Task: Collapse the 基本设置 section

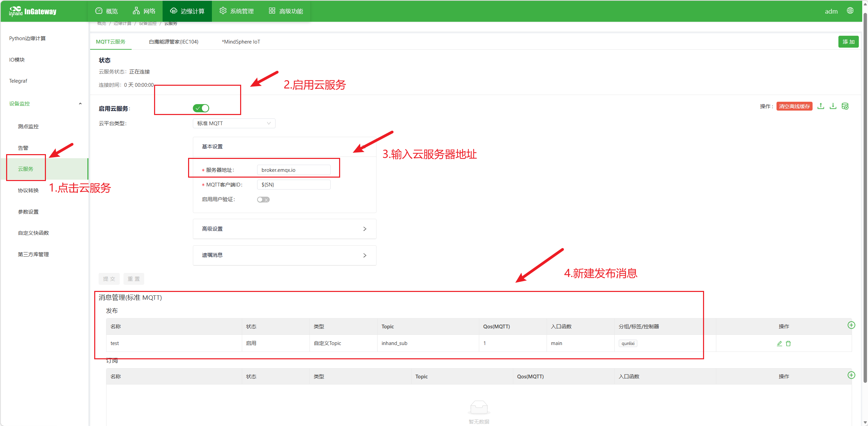Action: coord(284,147)
